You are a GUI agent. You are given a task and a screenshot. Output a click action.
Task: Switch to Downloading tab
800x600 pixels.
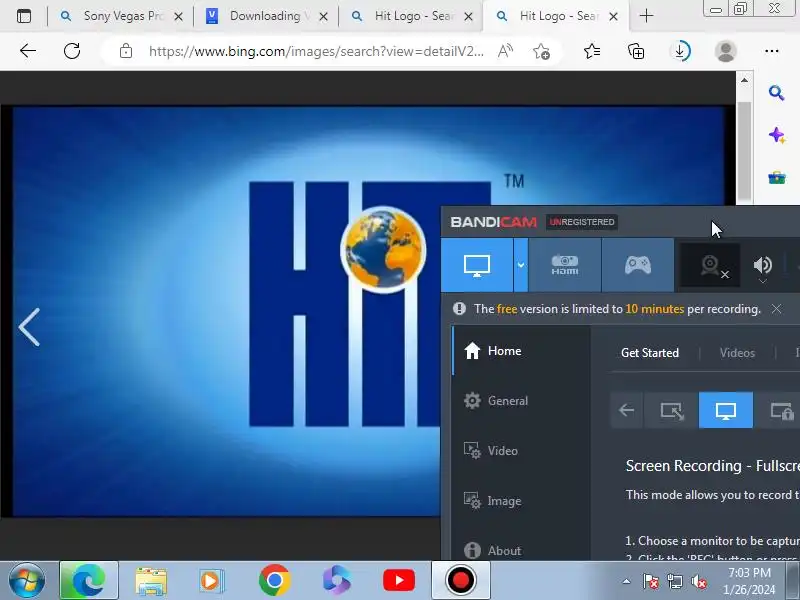[x=268, y=16]
